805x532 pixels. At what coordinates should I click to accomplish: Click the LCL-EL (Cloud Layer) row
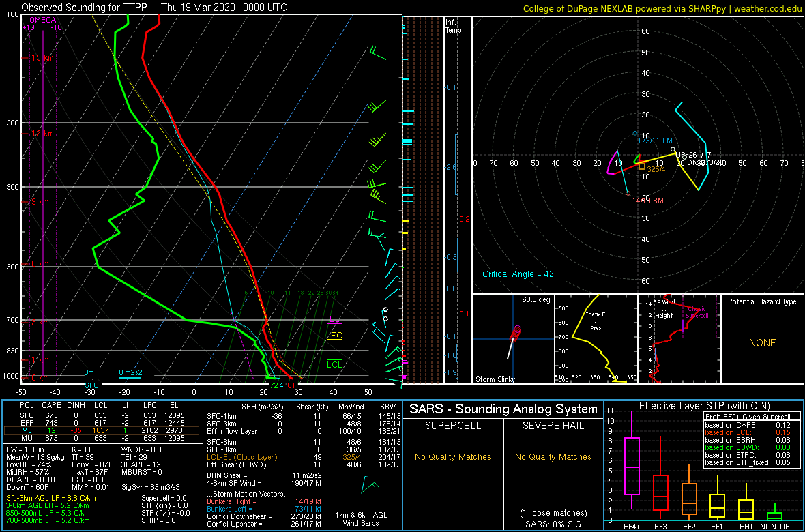pyautogui.click(x=303, y=457)
